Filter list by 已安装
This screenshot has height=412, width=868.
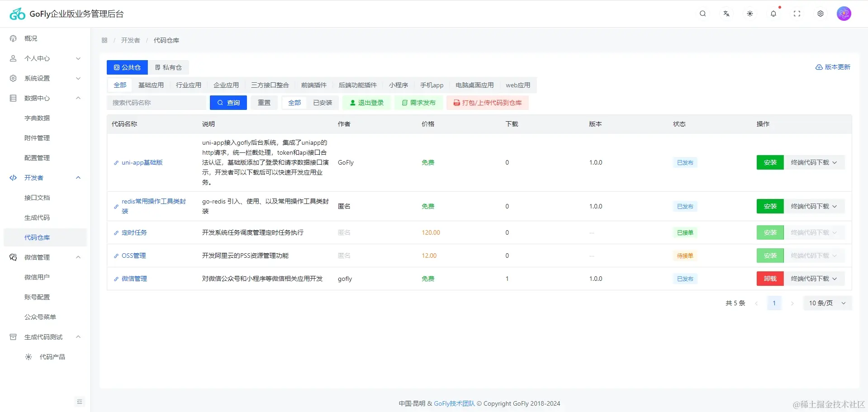click(323, 103)
